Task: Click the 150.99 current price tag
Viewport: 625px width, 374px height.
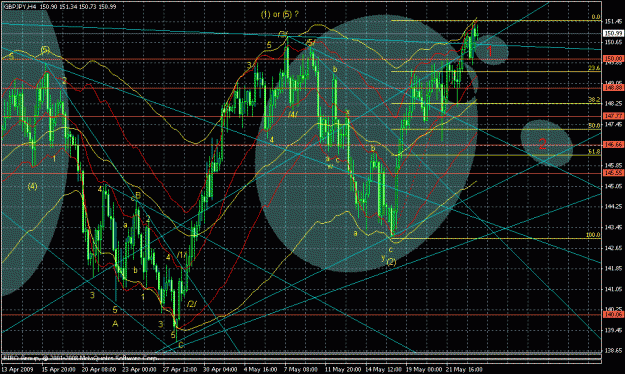Action: tap(613, 33)
